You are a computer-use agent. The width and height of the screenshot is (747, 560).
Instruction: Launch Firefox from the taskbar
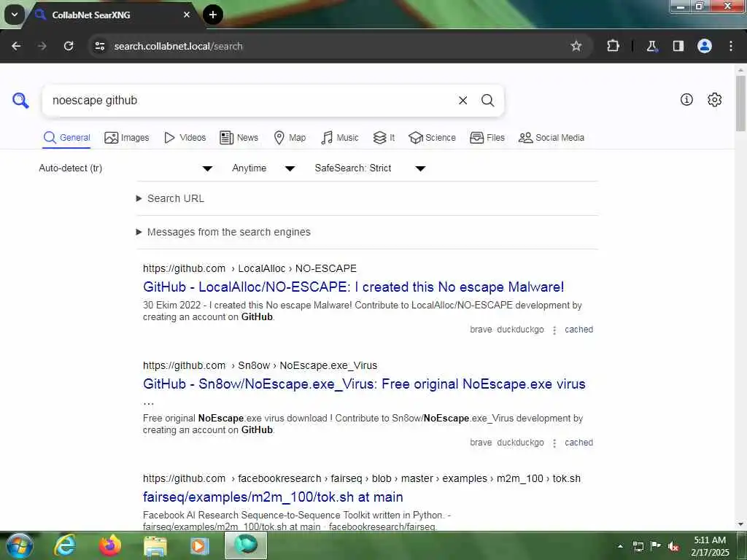pyautogui.click(x=110, y=545)
